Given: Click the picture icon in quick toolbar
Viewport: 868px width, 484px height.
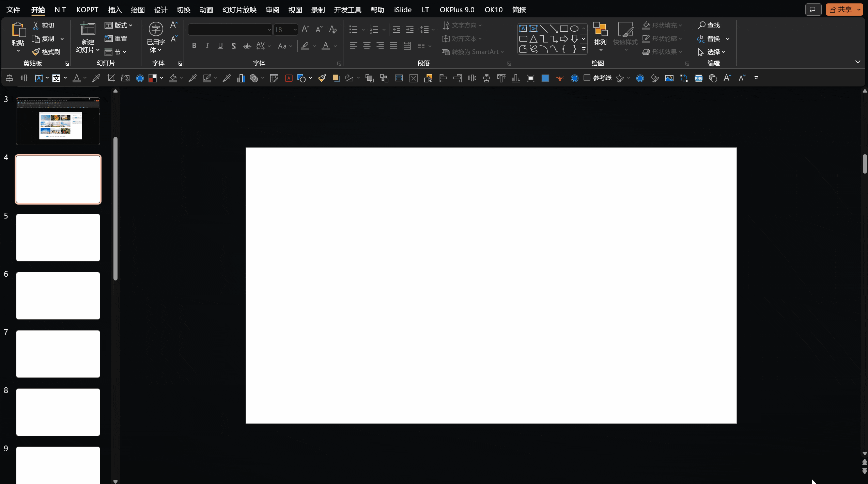Looking at the screenshot, I should click(x=669, y=78).
